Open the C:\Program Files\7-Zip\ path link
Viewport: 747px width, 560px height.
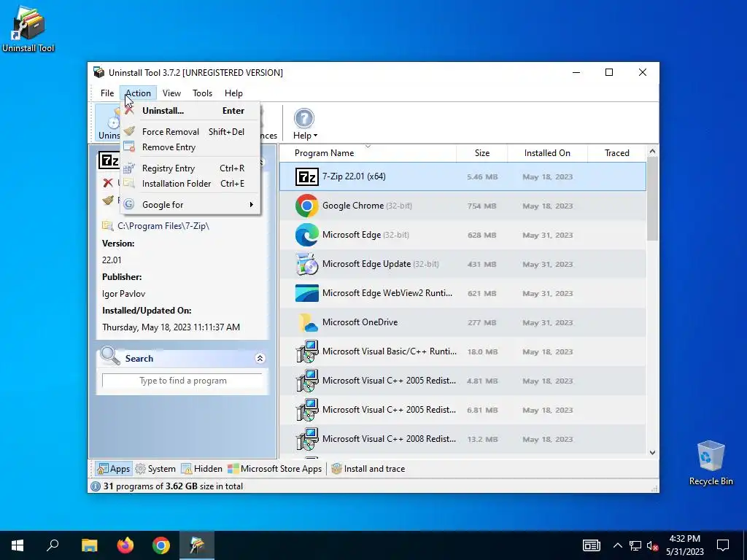click(163, 226)
